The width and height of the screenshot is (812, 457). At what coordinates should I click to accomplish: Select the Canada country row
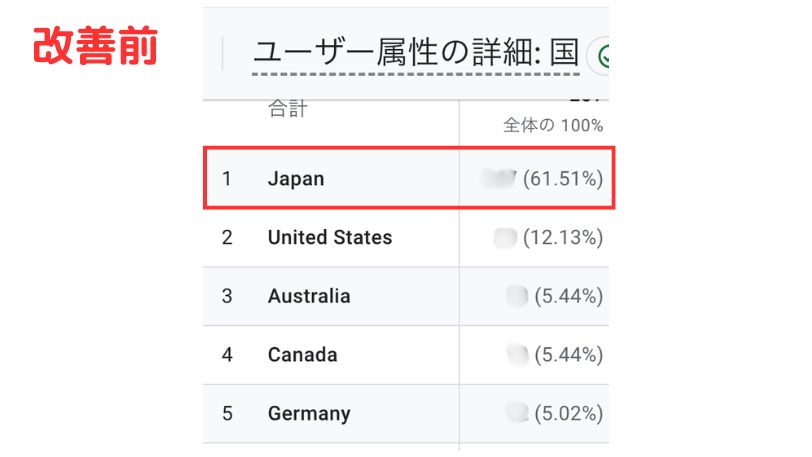[406, 355]
